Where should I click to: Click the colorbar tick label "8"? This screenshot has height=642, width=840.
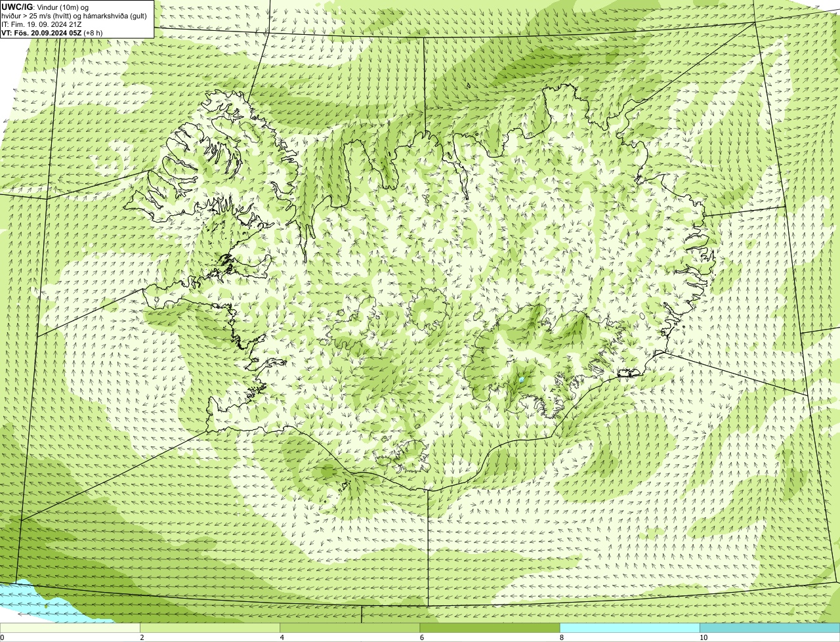pos(562,637)
